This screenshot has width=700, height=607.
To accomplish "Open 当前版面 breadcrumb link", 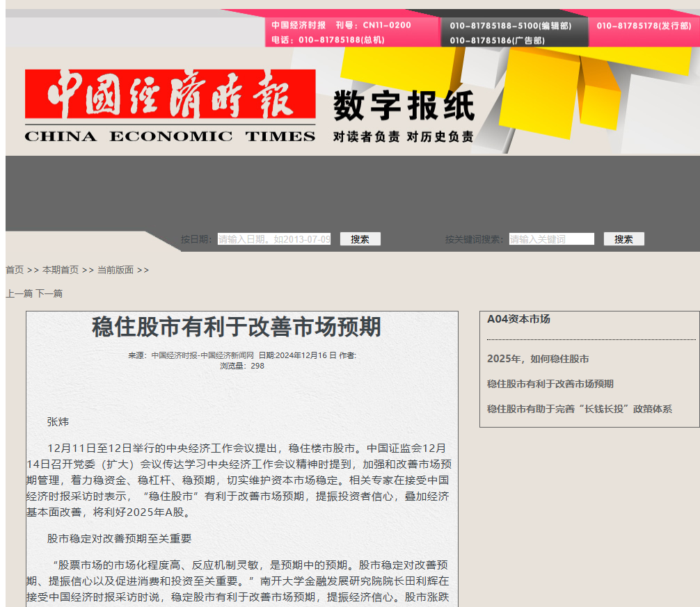I will [115, 270].
